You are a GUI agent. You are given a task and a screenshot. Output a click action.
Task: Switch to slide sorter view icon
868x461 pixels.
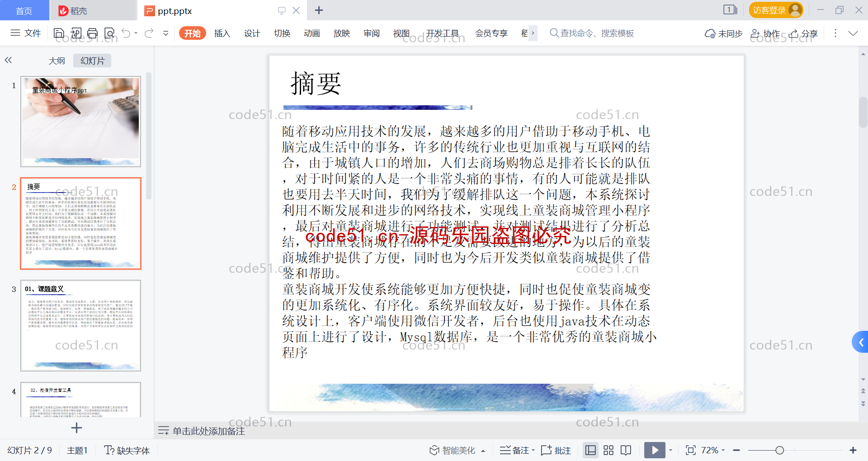609,450
